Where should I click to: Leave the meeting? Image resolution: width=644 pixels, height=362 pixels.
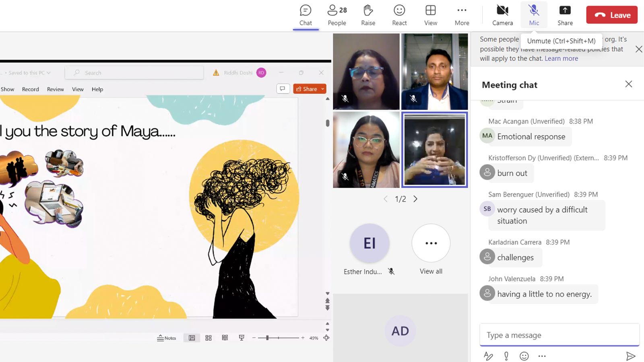pyautogui.click(x=612, y=15)
